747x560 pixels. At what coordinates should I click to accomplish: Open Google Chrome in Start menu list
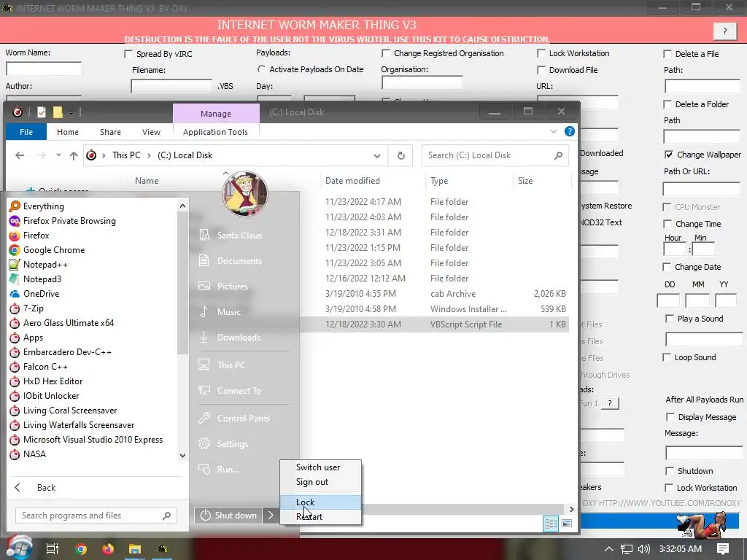click(x=47, y=250)
